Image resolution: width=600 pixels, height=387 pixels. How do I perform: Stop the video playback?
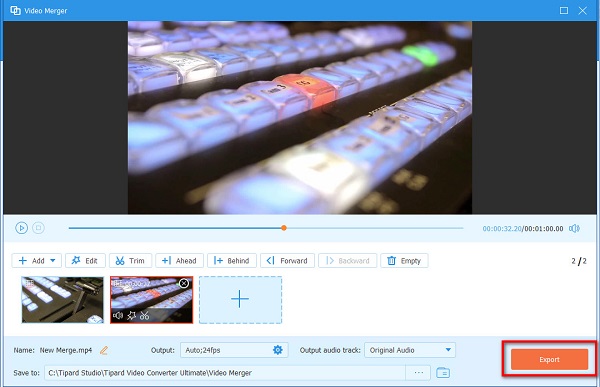[38, 228]
